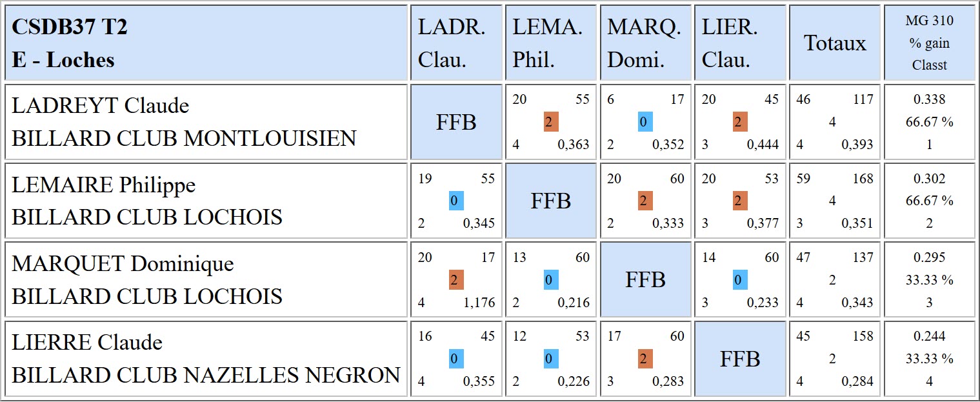Select the MG 310 % gain Classt header
Image resolution: width=980 pixels, height=402 pixels.
point(929,43)
